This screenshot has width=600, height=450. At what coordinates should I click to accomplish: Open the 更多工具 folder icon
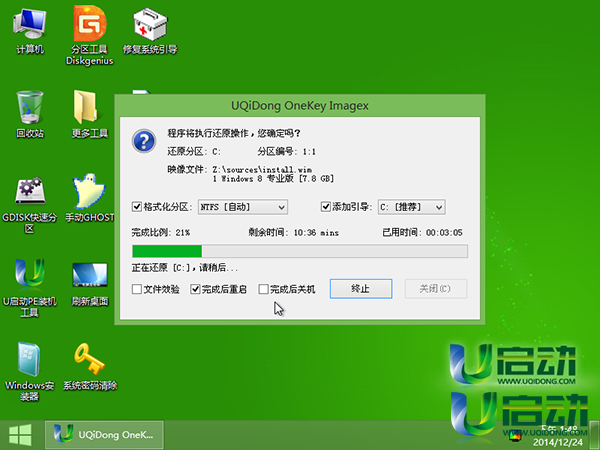point(90,114)
